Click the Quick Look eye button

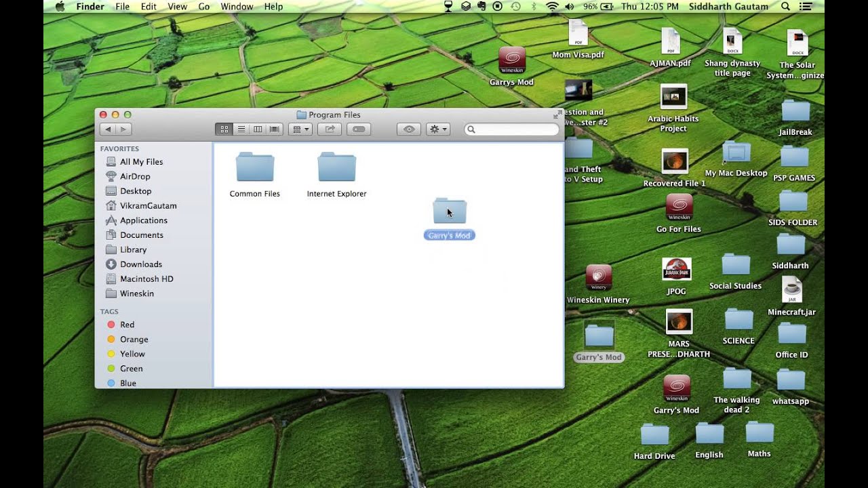pyautogui.click(x=408, y=129)
